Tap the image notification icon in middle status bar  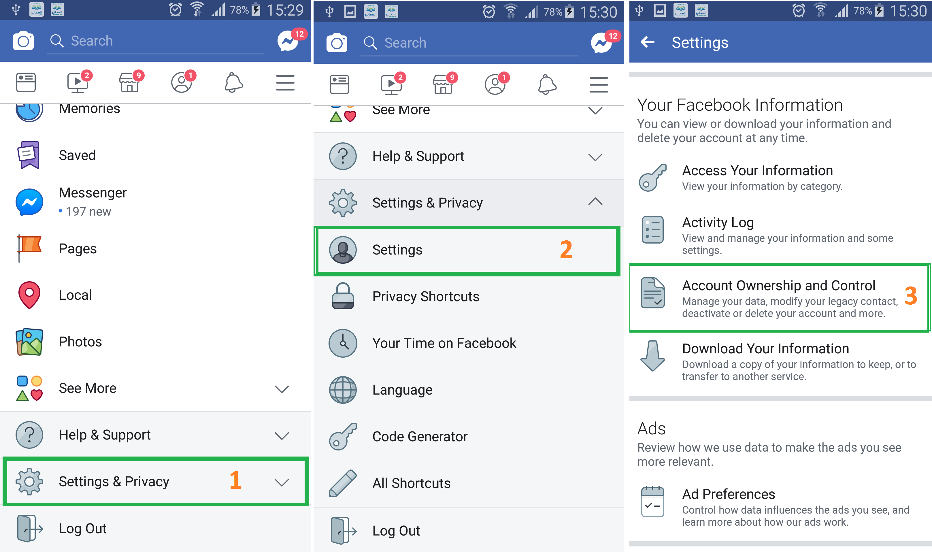click(x=350, y=12)
